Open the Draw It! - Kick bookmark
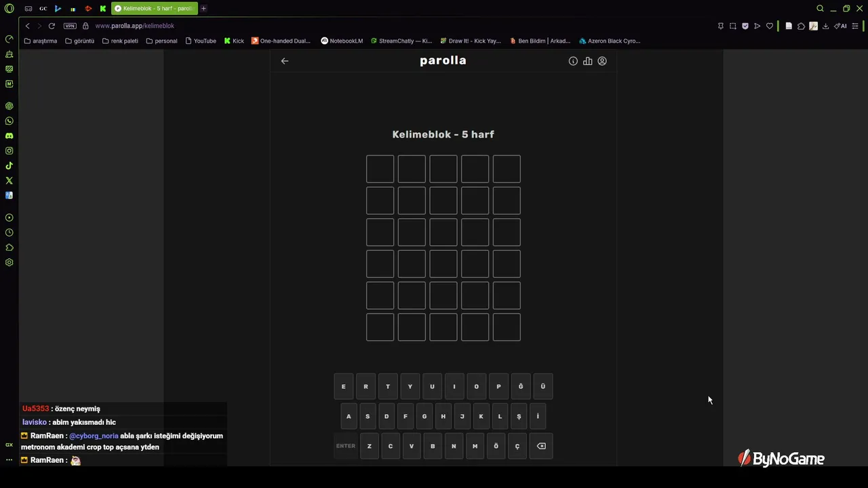This screenshot has width=868, height=488. (471, 41)
